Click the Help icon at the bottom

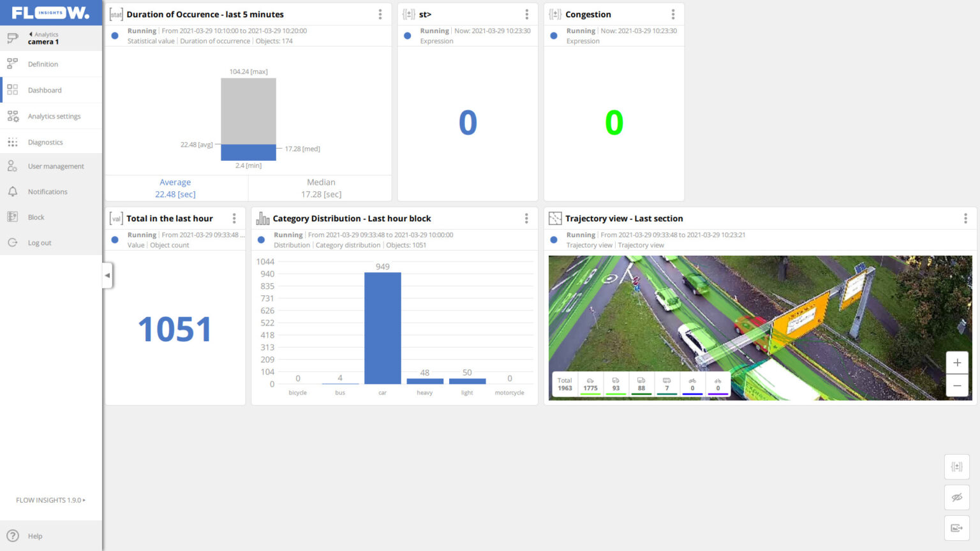pyautogui.click(x=13, y=536)
